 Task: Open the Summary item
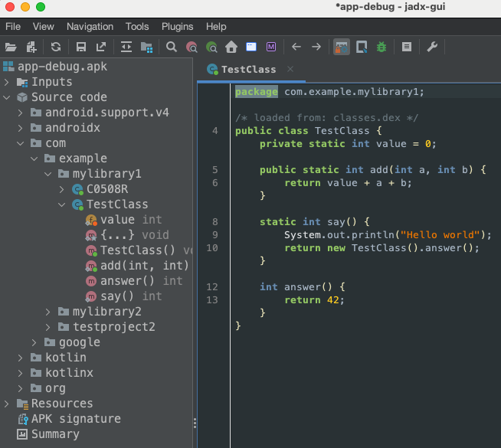tap(48, 434)
